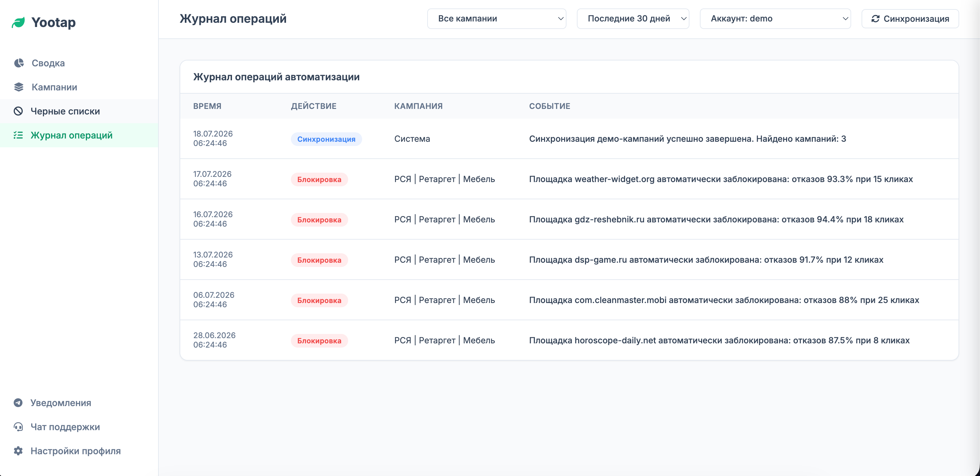The image size is (980, 476).
Task: Click the демо-кампаний sync success event text
Action: (x=687, y=139)
